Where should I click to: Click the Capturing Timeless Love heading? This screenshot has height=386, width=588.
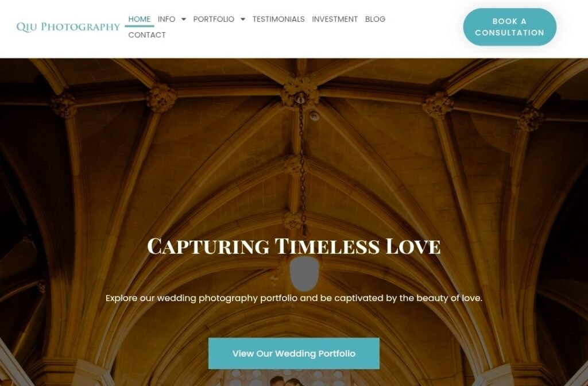294,246
